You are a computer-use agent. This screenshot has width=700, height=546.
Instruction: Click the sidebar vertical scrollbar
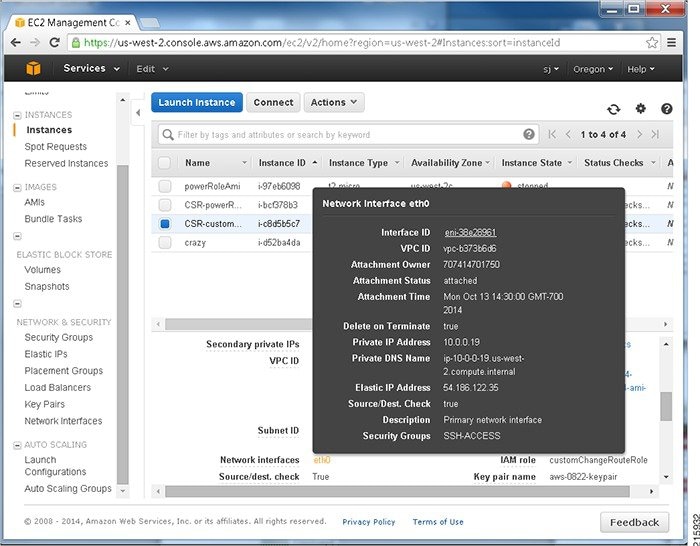pos(122,325)
